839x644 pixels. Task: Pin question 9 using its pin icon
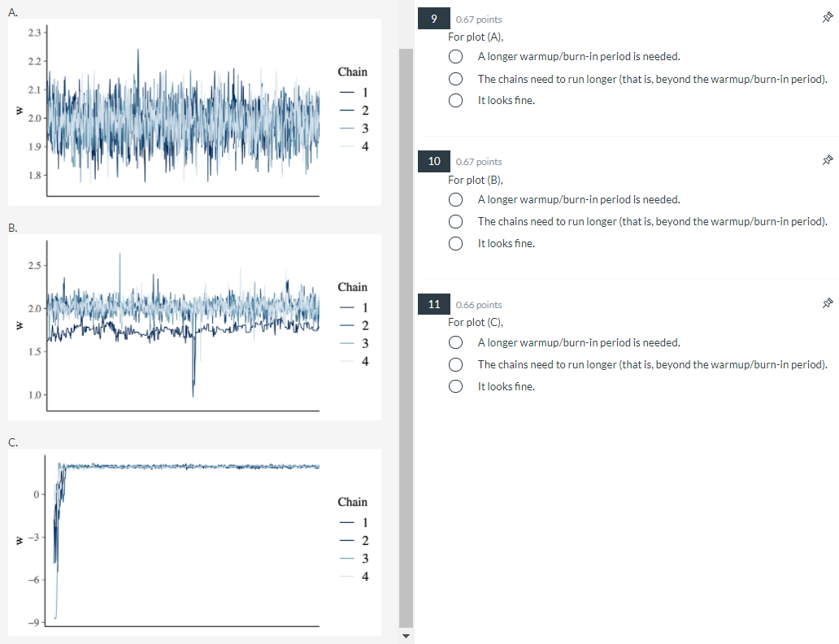point(827,18)
